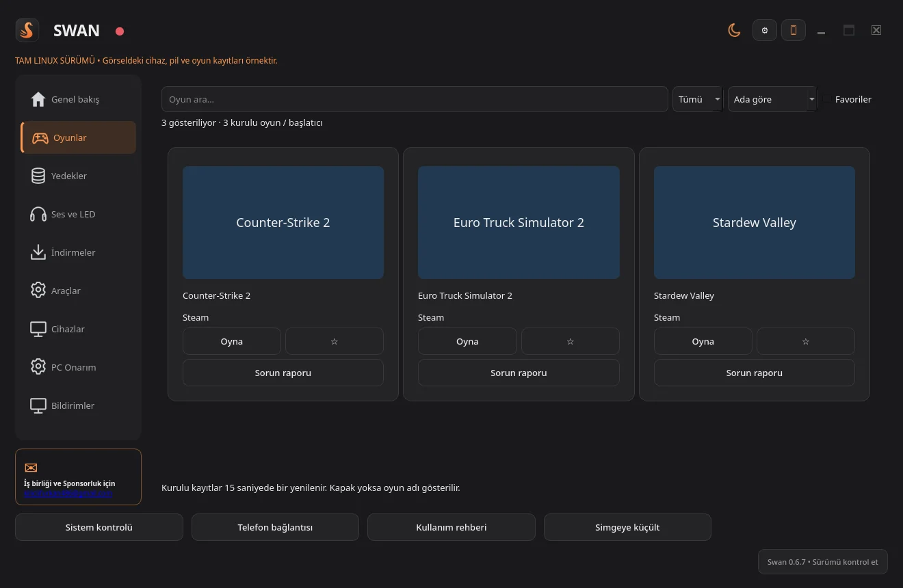Switch to the Bildirimler section

click(x=79, y=405)
